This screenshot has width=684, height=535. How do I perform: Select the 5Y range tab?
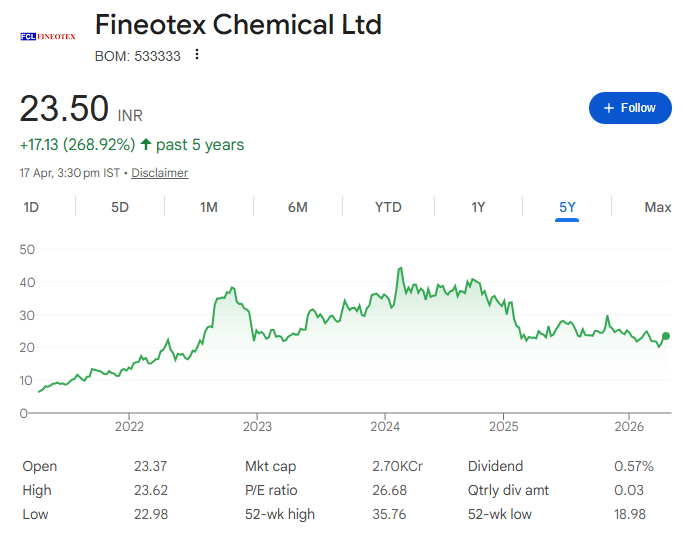tap(567, 207)
